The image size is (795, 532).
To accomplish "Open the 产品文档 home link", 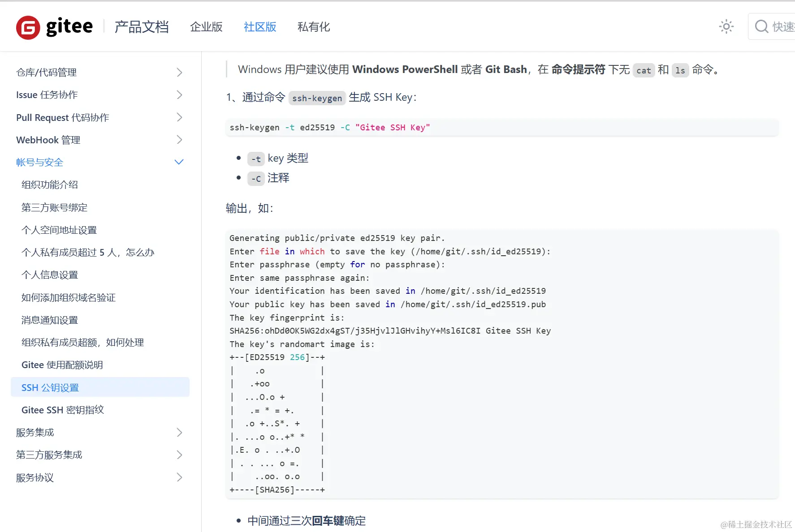I will coord(142,27).
